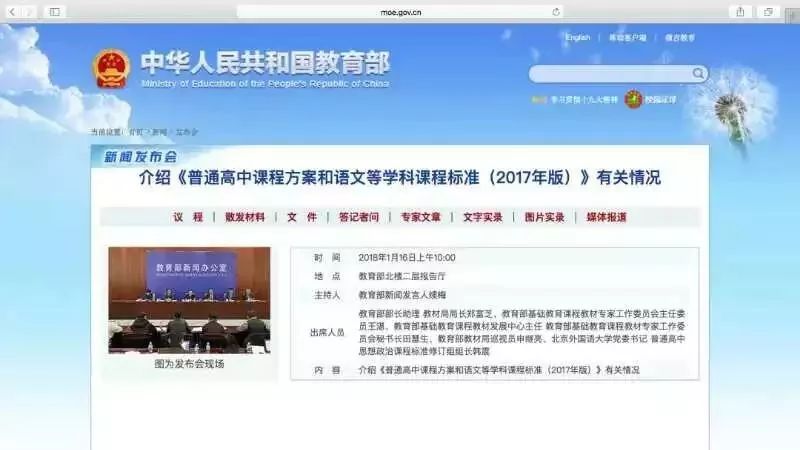The image size is (800, 450).
Task: Open the 文字实录 tab
Action: pyautogui.click(x=483, y=217)
